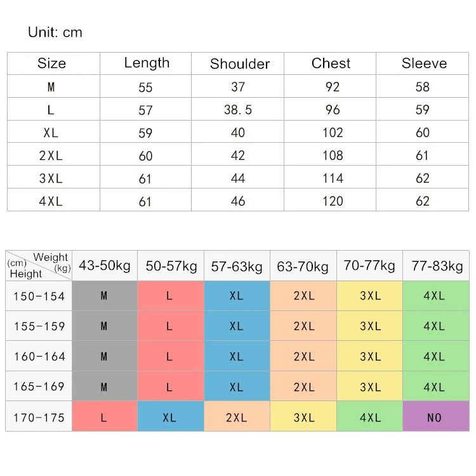This screenshot has width=476, height=476.
Task: Select blue XL cell in 170-175 row
Action: tap(171, 416)
